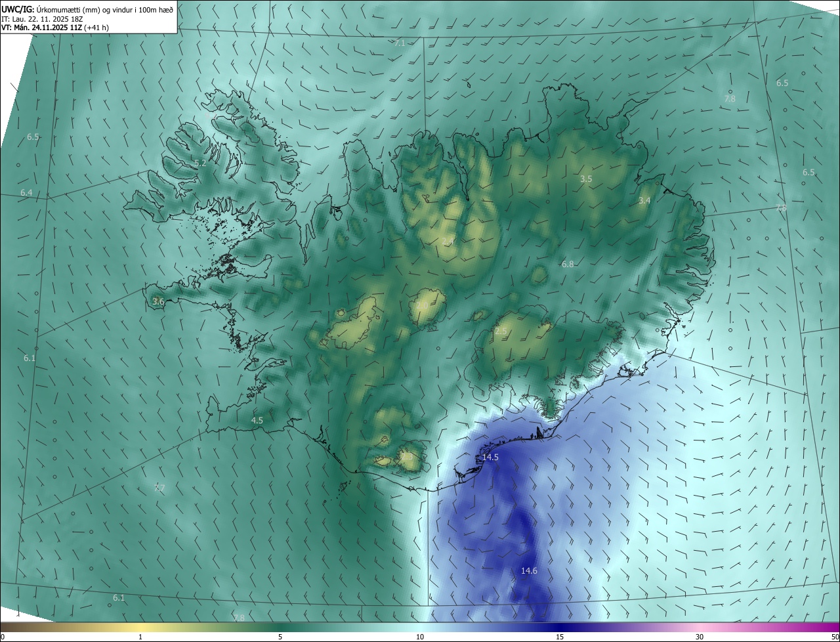
Task: Click the 3.4 value near the east coast
Action: (x=644, y=200)
